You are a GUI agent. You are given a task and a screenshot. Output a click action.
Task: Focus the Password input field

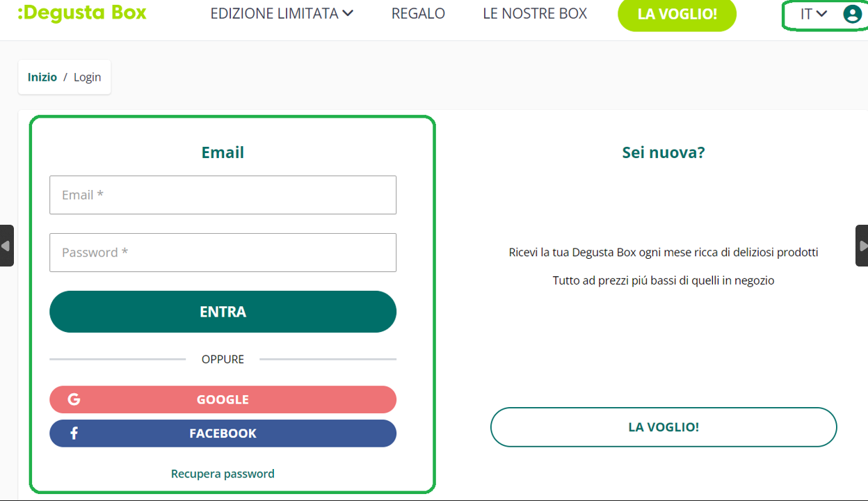click(x=223, y=253)
